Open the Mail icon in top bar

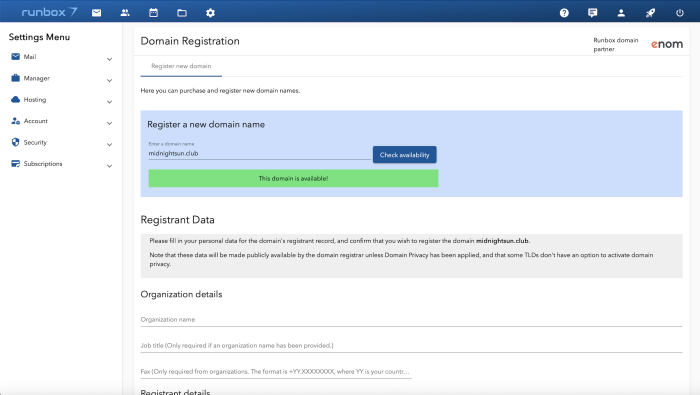[96, 13]
